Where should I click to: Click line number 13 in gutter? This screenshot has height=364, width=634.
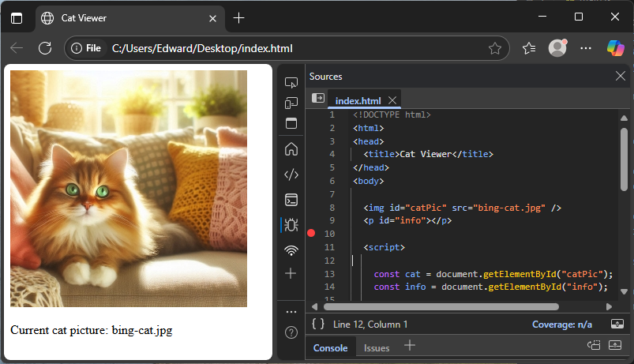click(x=329, y=274)
